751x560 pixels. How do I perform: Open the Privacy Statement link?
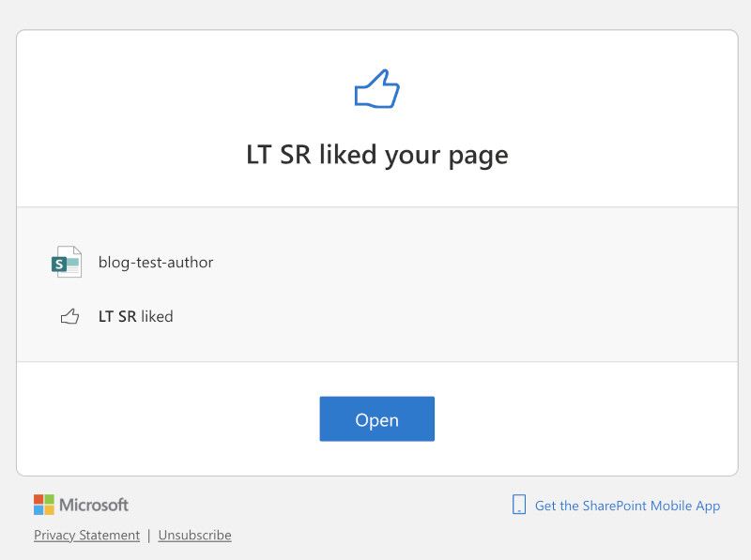tap(86, 535)
